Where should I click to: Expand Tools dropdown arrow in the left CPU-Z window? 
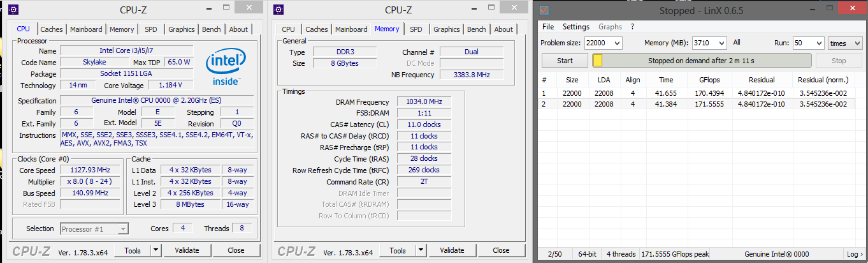(156, 251)
